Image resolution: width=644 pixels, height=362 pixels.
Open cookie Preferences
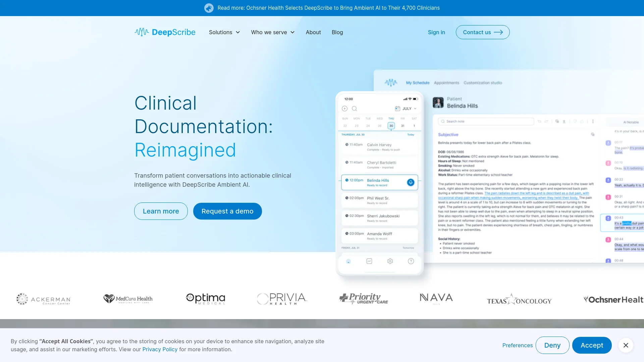coord(518,345)
